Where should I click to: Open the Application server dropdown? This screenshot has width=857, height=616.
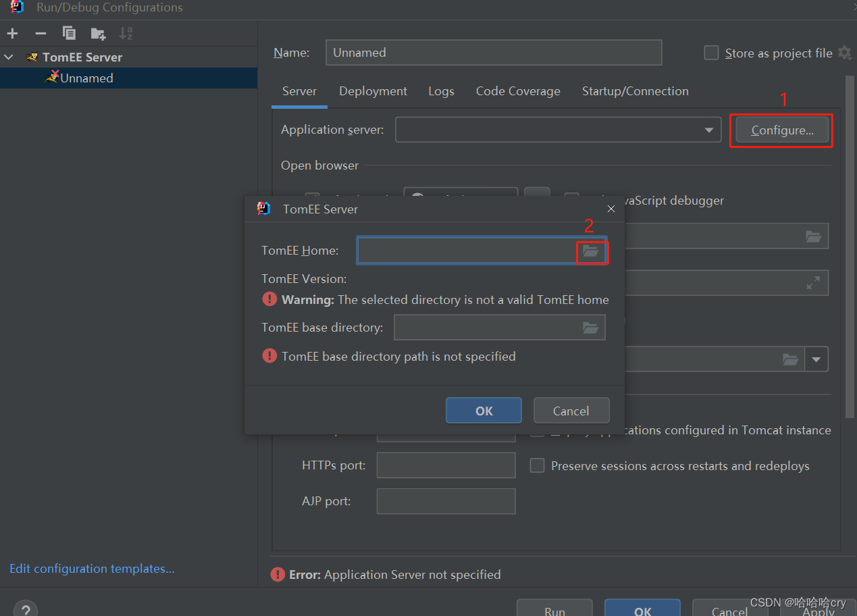pos(708,130)
